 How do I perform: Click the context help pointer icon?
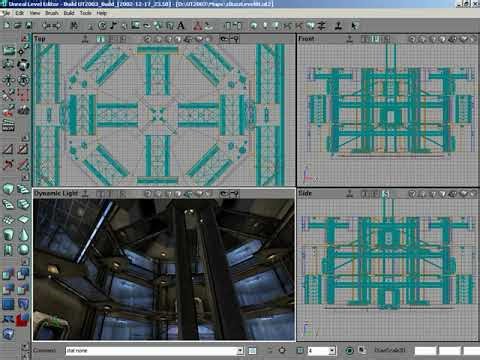tap(354, 25)
